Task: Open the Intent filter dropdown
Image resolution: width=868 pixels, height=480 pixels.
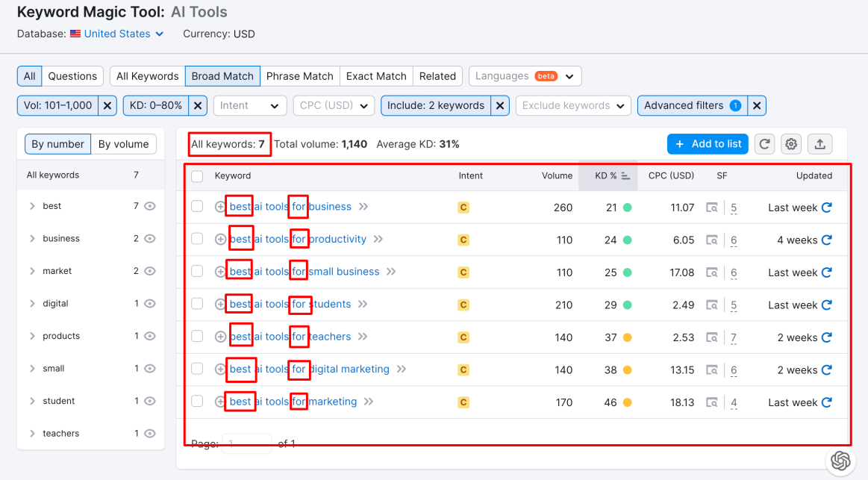Action: click(x=250, y=105)
